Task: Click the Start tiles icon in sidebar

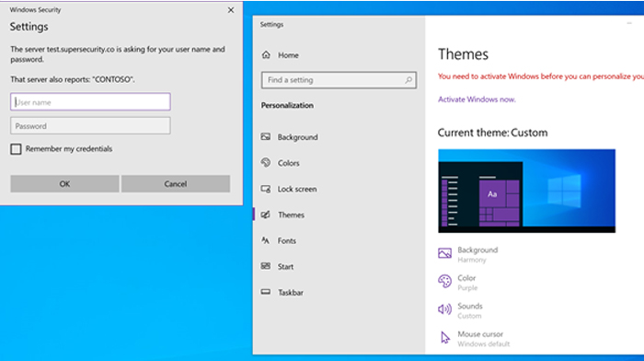Action: (266, 266)
